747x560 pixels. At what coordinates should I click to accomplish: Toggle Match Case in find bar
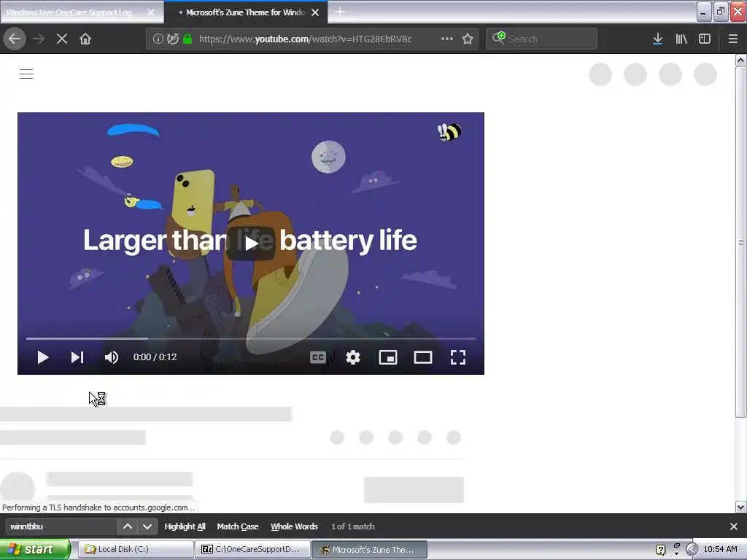(x=238, y=526)
